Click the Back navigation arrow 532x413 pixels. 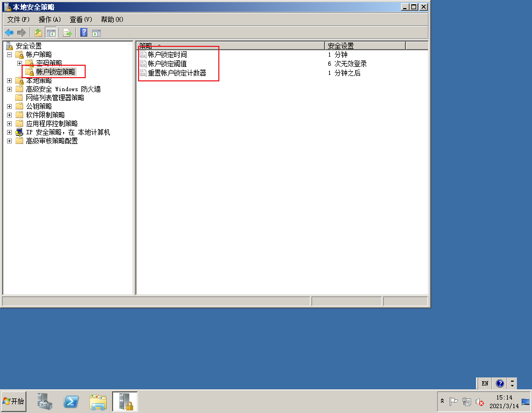coord(9,32)
